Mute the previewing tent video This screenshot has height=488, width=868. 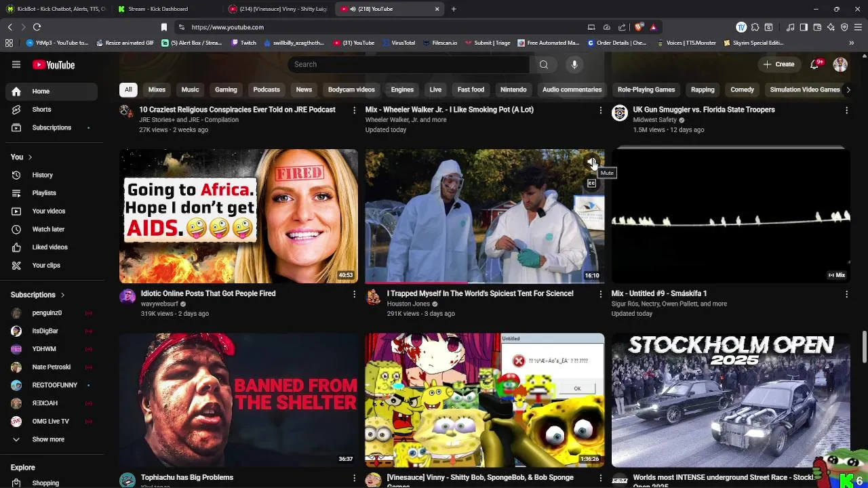(591, 163)
